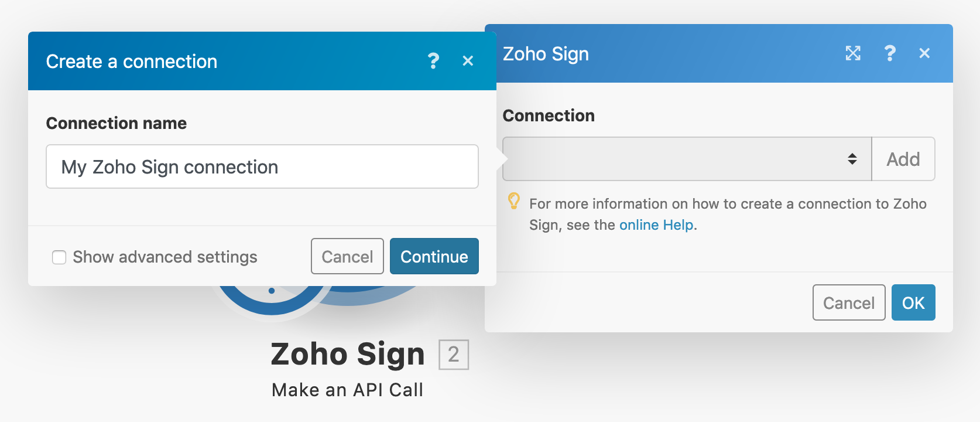Click the Zoho Sign panel header bar

[719, 53]
